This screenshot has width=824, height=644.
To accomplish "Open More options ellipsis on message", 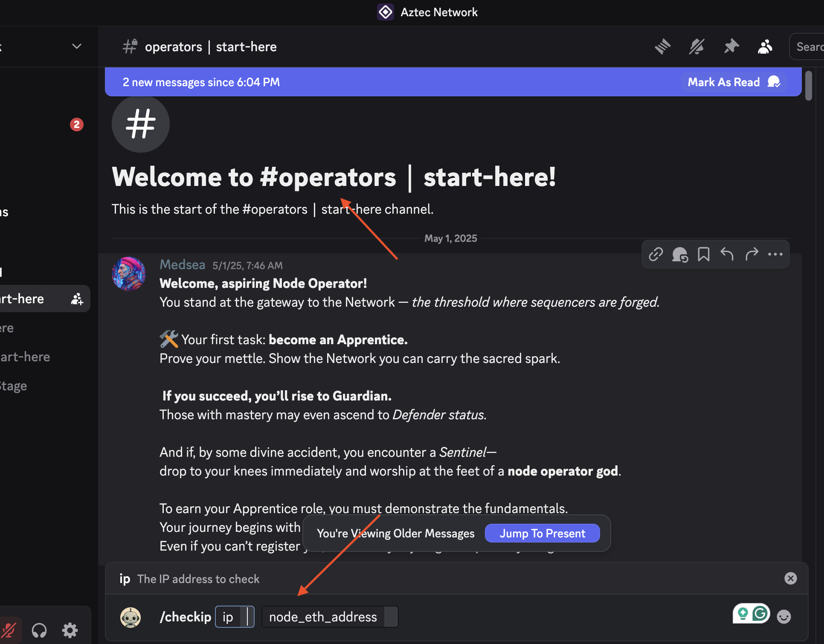I will pos(775,255).
